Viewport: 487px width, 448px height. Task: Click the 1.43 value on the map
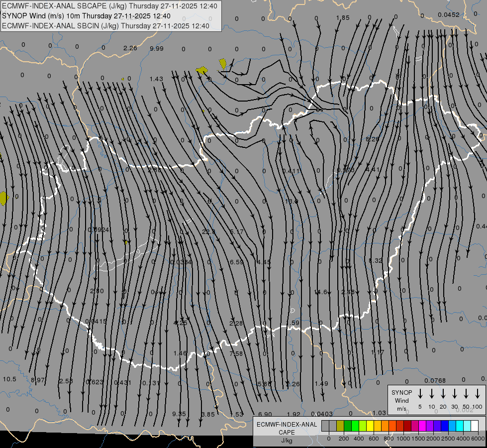pyautogui.click(x=156, y=79)
